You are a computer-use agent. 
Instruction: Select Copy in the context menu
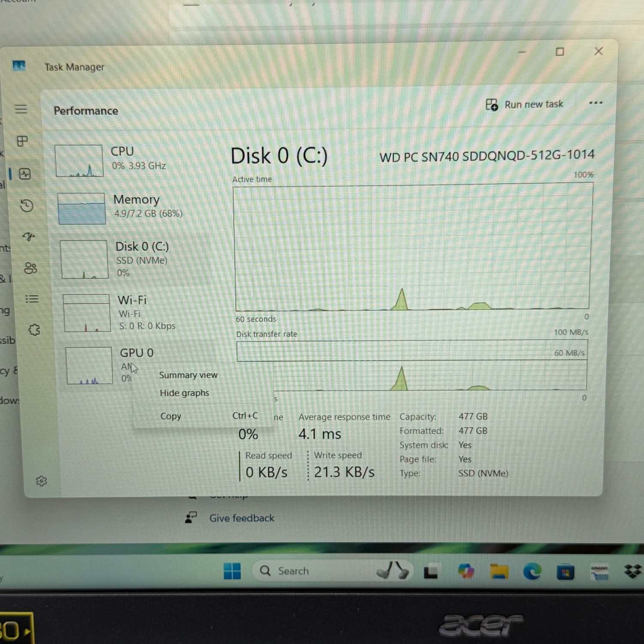point(170,416)
